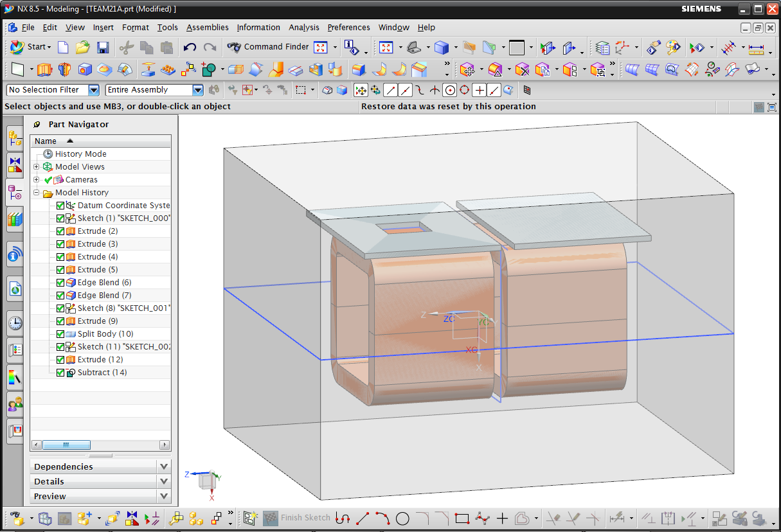The height and width of the screenshot is (532, 781).
Task: Click the Start button
Action: [30, 47]
